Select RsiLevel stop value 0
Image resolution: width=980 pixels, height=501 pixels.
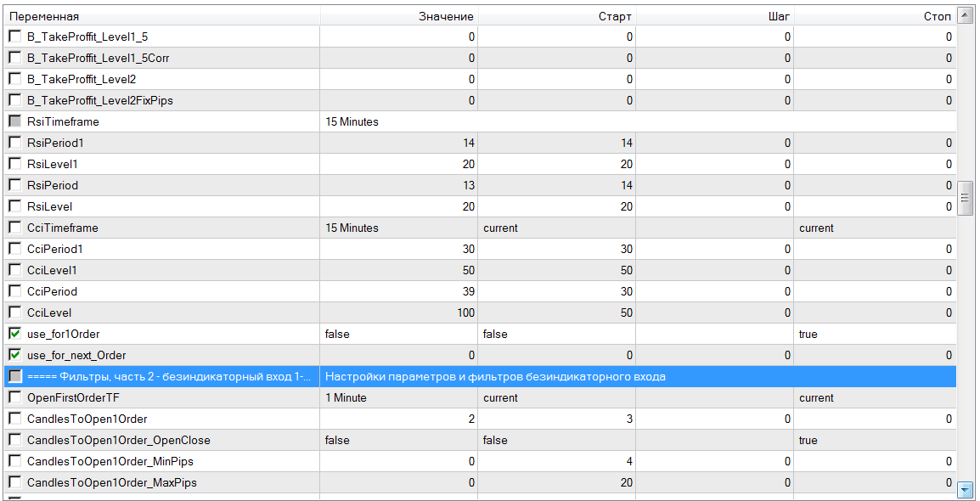[x=949, y=207]
